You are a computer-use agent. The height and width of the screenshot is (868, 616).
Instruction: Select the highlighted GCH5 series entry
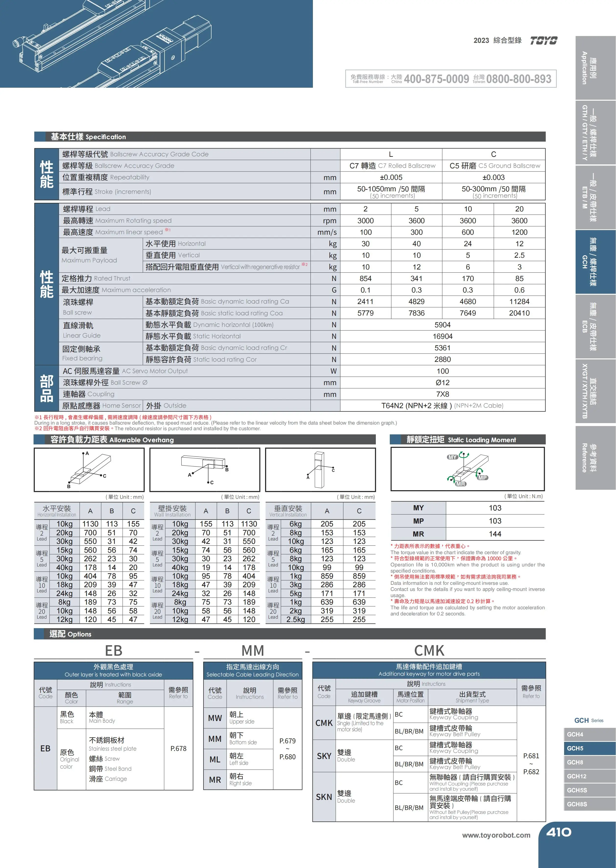coord(590,748)
